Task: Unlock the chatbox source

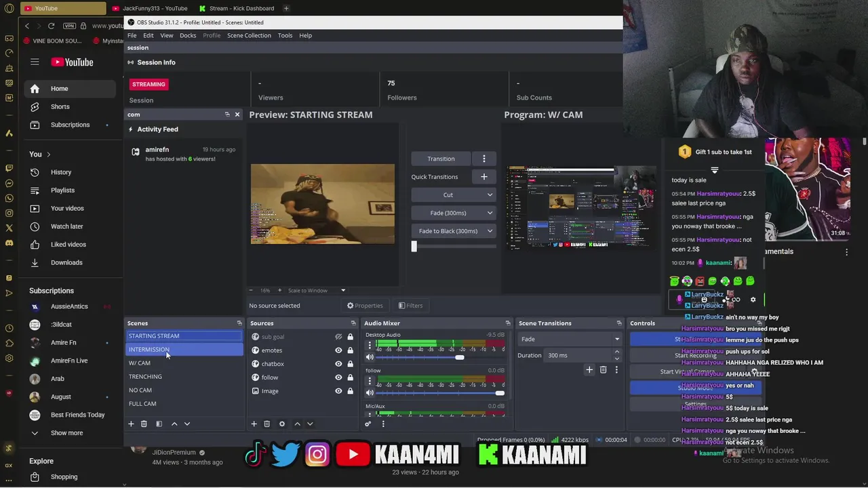Action: (350, 364)
